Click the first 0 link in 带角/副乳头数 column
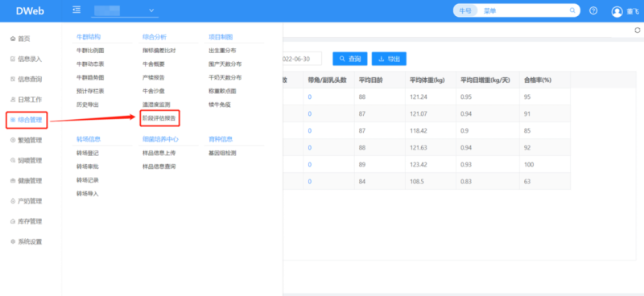This screenshot has height=296, width=644. pos(310,97)
